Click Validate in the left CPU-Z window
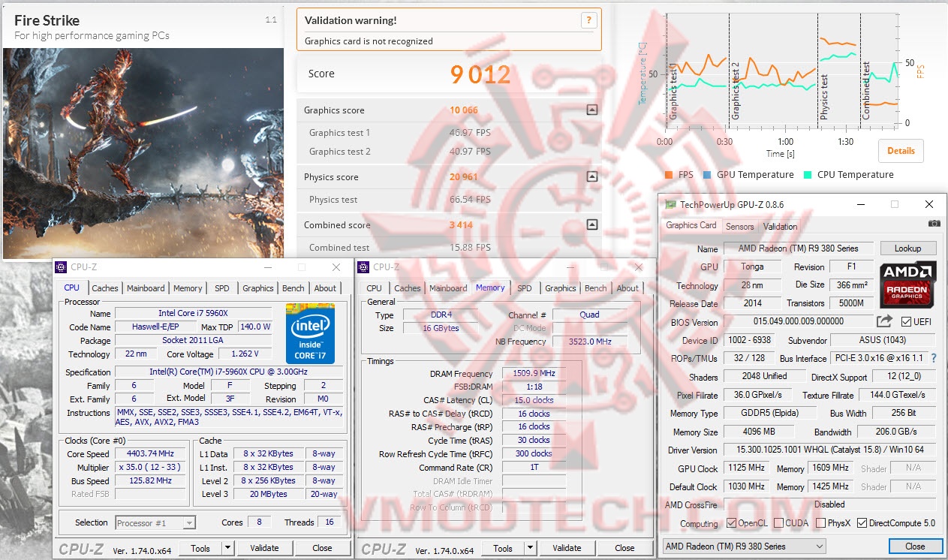The width and height of the screenshot is (948, 560). coord(264,548)
